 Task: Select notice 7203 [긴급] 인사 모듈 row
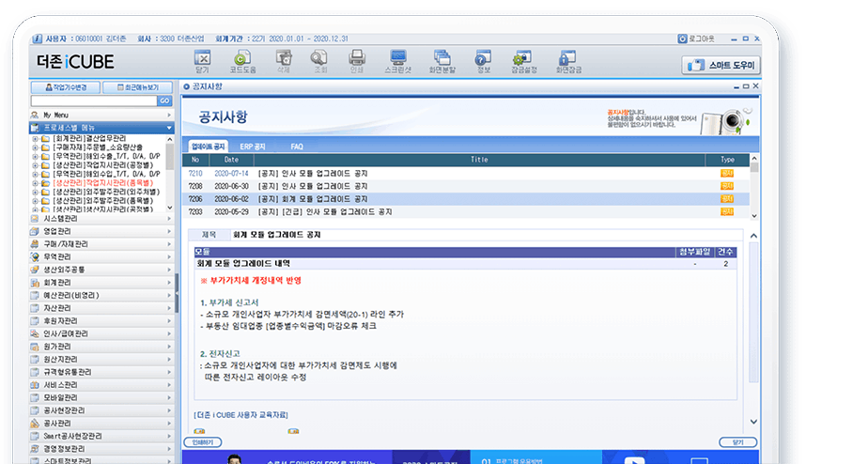[466, 211]
